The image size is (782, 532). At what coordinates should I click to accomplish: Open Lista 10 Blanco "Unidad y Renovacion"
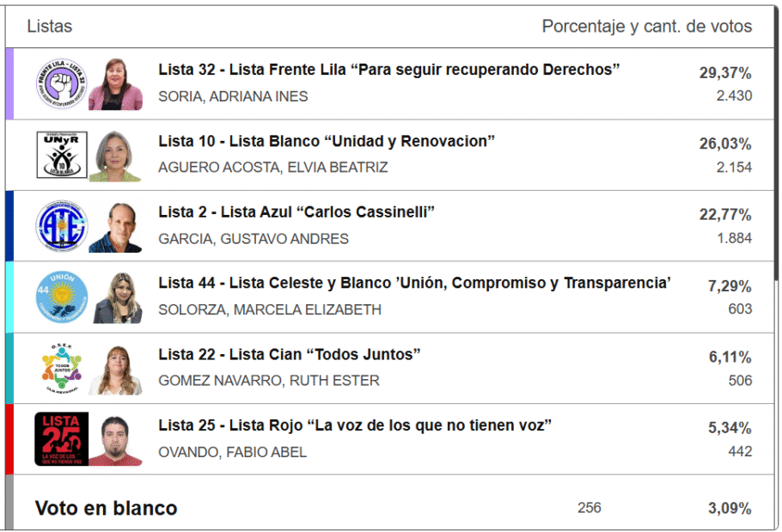point(327,141)
